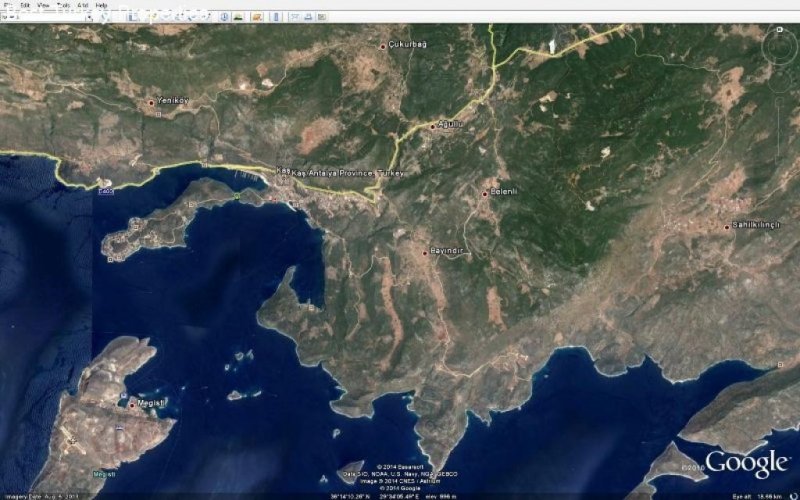Screen dimensions: 800x500
Task: Select the Add Polygon tool
Action: [x=166, y=17]
